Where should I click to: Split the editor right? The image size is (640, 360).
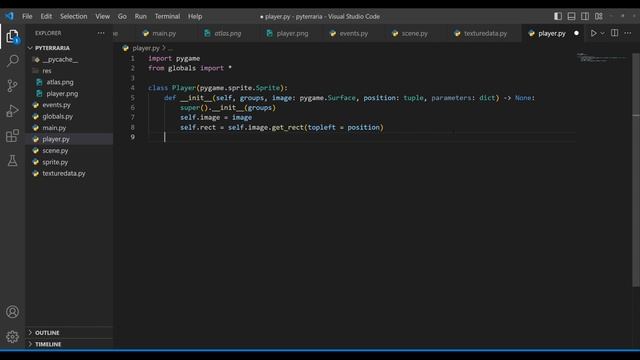[614, 33]
